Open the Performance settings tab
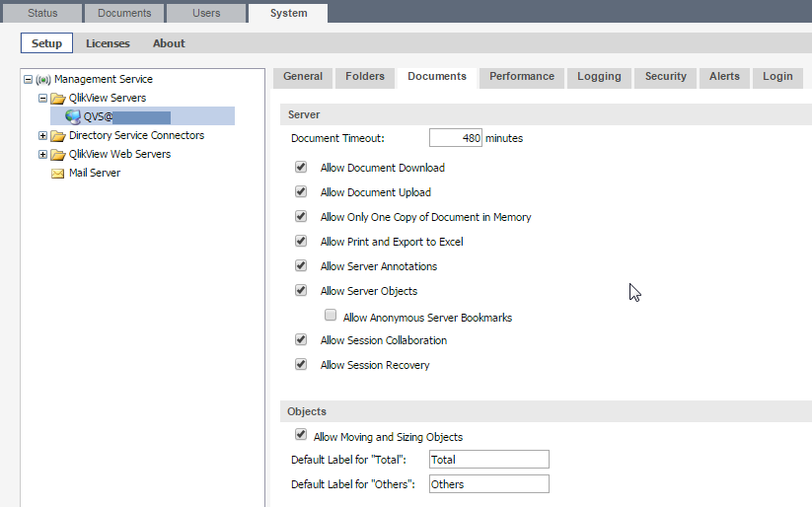 coord(522,77)
